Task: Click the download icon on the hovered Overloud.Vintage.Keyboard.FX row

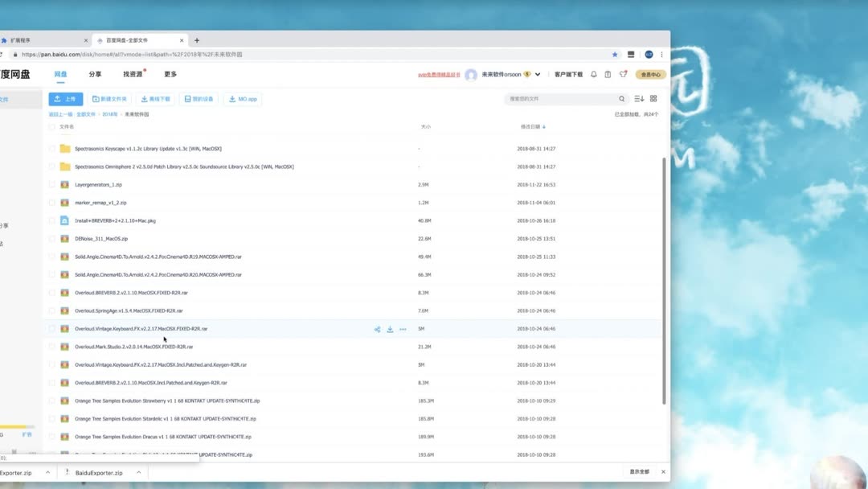Action: click(x=390, y=329)
